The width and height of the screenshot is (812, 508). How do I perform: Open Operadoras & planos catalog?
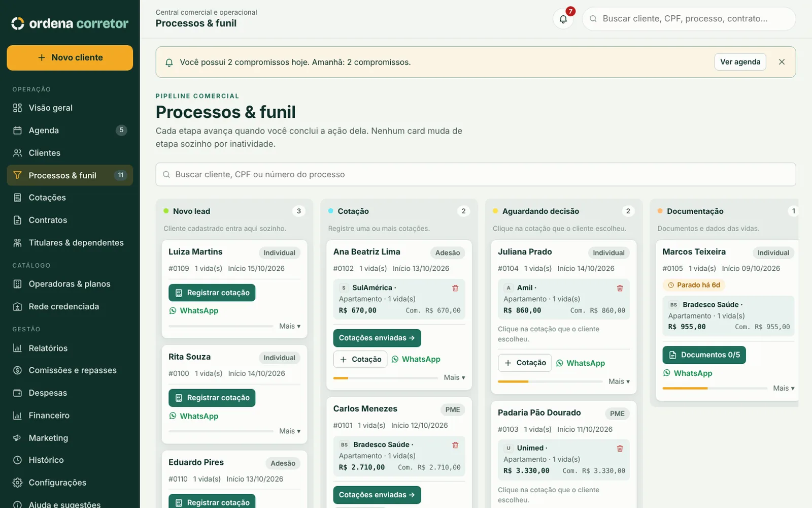coord(70,284)
